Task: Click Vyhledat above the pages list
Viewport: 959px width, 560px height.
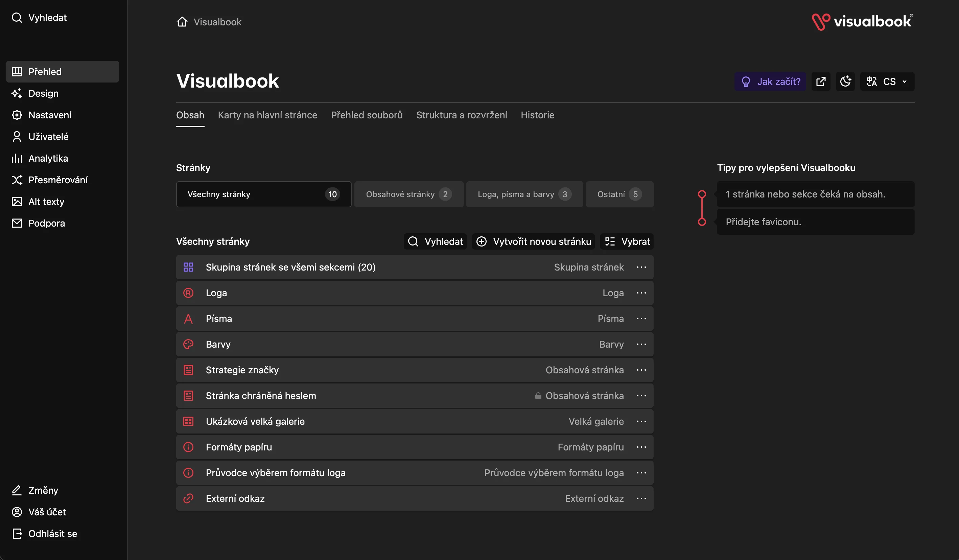Action: pos(435,241)
